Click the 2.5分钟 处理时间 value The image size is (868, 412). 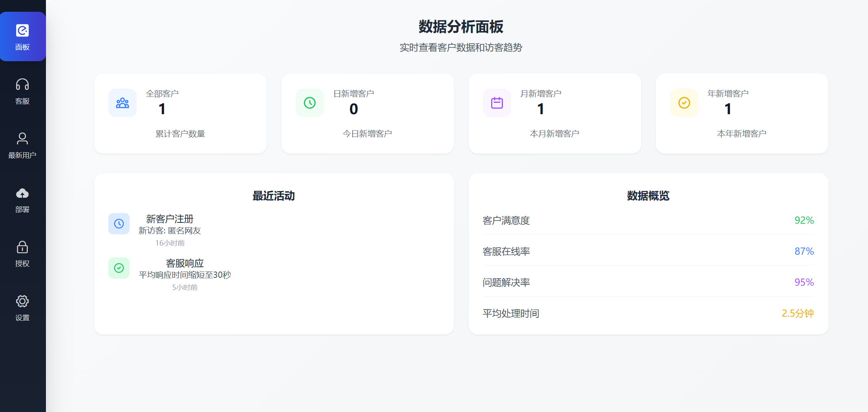(x=797, y=313)
